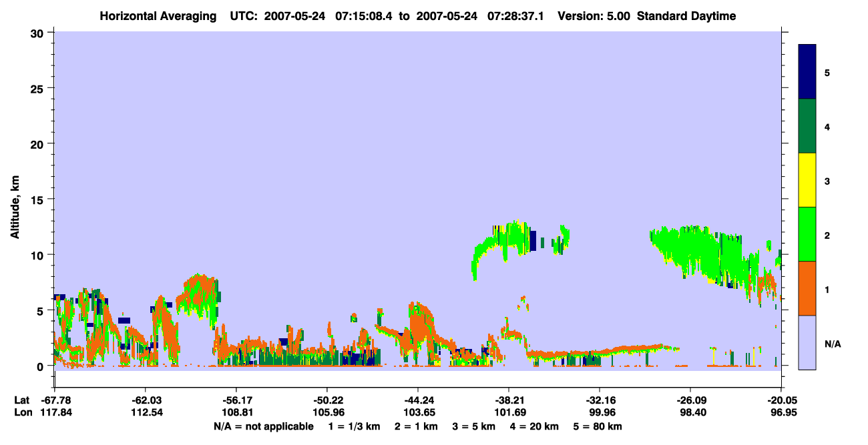Viewport: 868px width, 445px height.
Task: Click latitude value -44.24
Action: (418, 400)
